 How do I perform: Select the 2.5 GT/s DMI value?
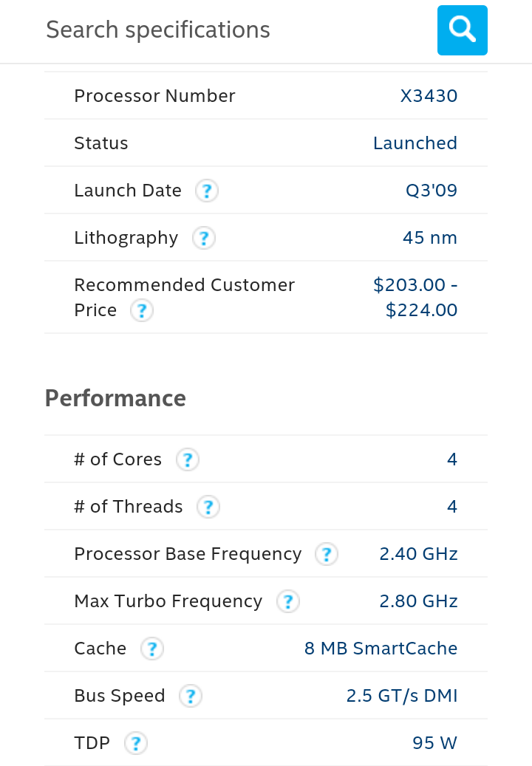(x=401, y=696)
